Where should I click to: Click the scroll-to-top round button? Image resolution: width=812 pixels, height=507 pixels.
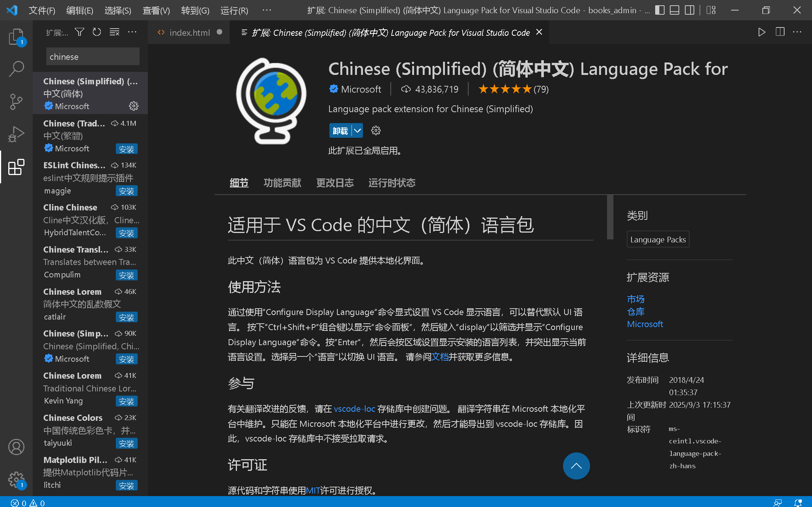[576, 466]
